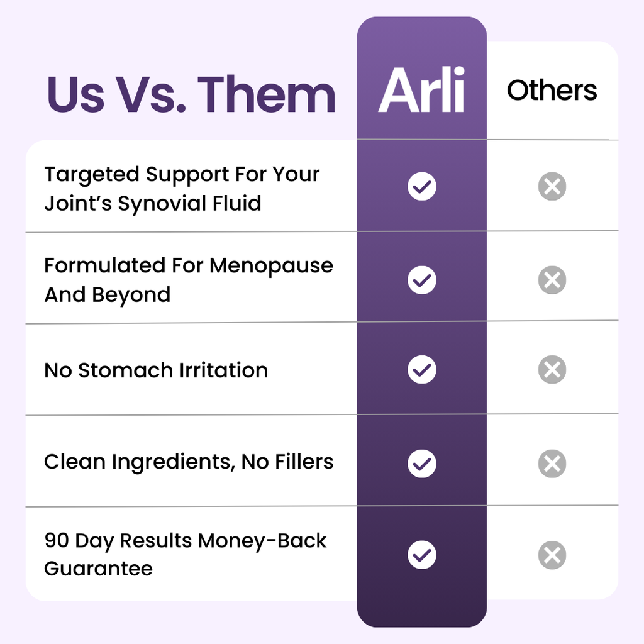Image resolution: width=644 pixels, height=644 pixels.
Task: Open "Formulated For Menopause And Beyond" text
Action: coord(188,280)
